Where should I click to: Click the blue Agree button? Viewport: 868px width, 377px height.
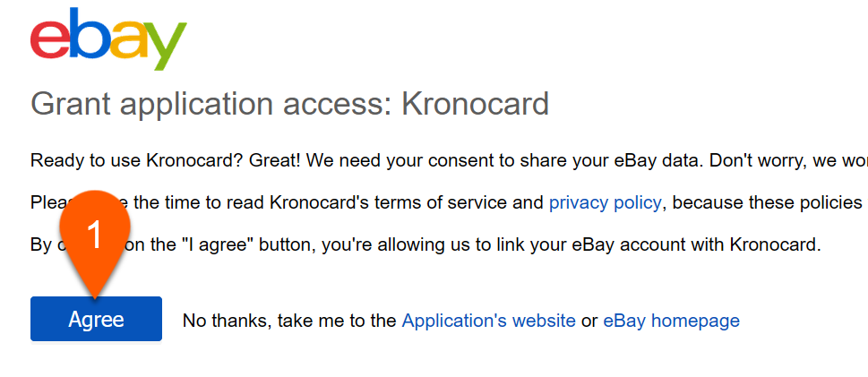pos(97,319)
